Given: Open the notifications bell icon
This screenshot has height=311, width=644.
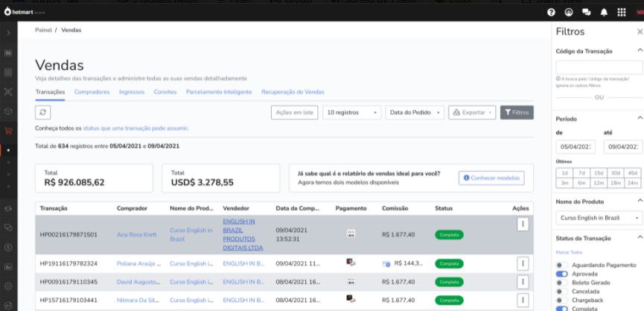Looking at the screenshot, I should click(x=605, y=12).
